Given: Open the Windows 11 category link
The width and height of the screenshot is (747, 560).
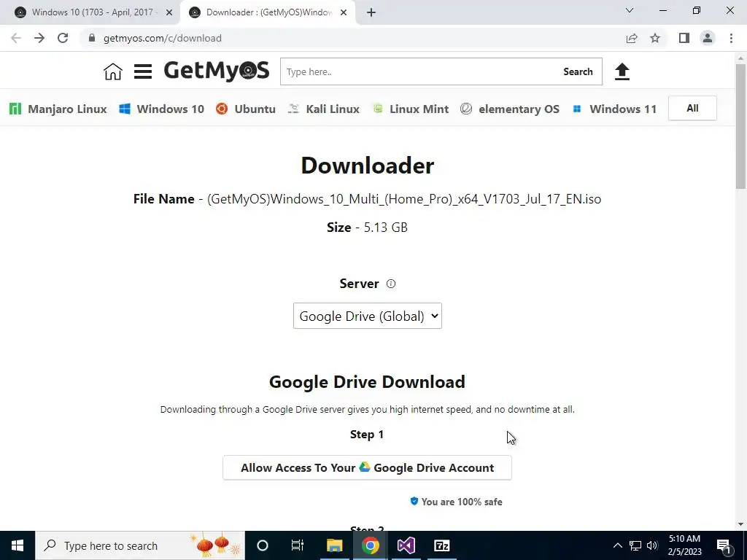Looking at the screenshot, I should click(x=614, y=109).
